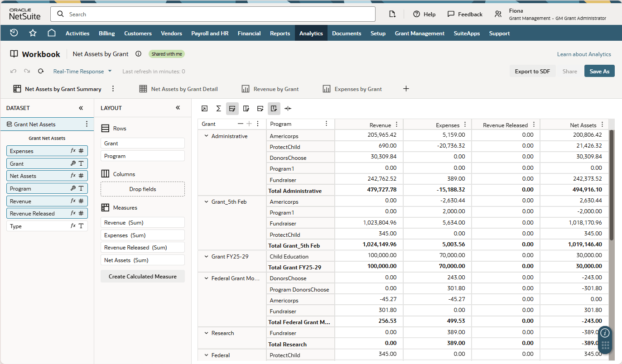
Task: Click Create Calculated Measure
Action: (142, 276)
